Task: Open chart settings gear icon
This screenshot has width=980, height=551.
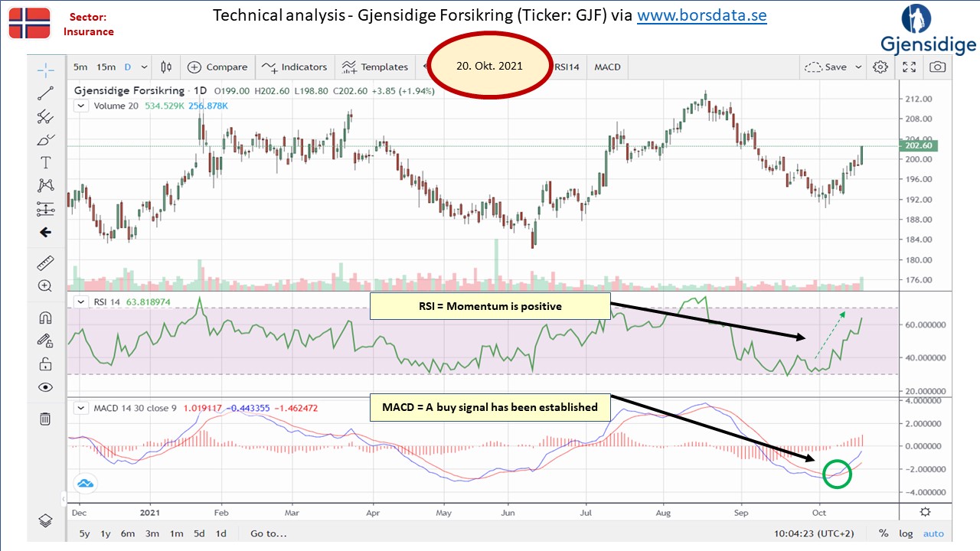Action: pos(880,67)
